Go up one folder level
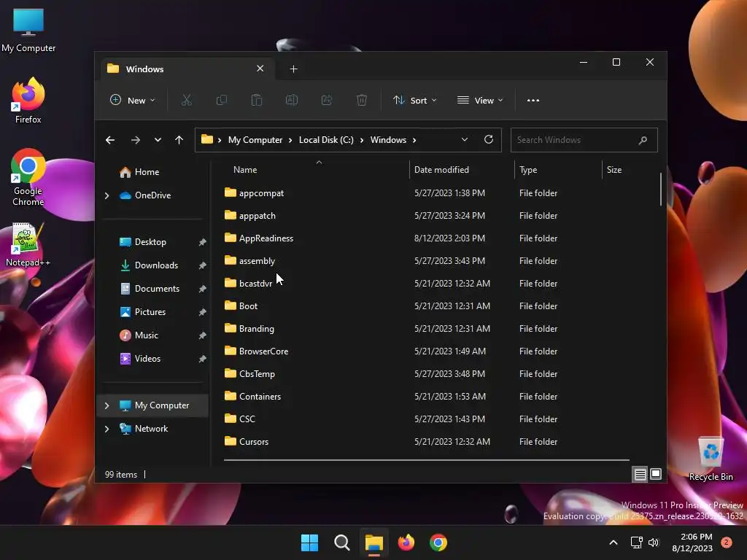The image size is (747, 560). pos(179,140)
